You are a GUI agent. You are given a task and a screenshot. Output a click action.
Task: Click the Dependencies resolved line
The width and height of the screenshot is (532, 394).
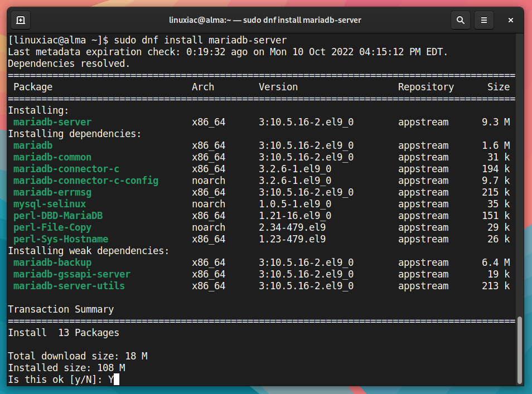coord(69,64)
